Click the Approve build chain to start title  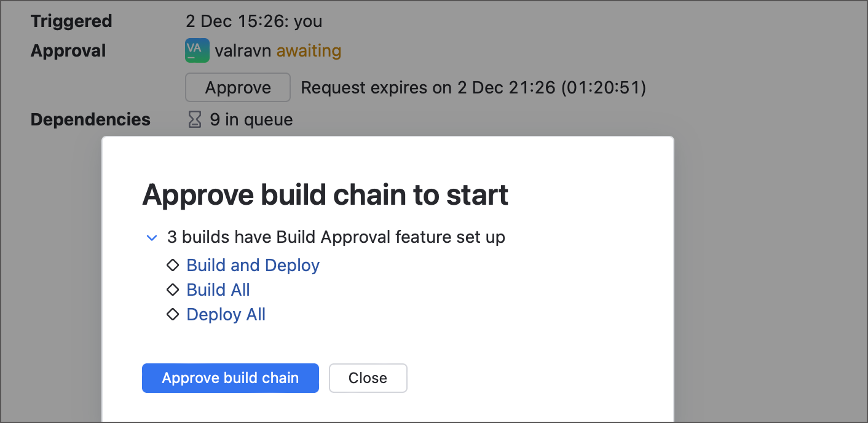(x=325, y=194)
